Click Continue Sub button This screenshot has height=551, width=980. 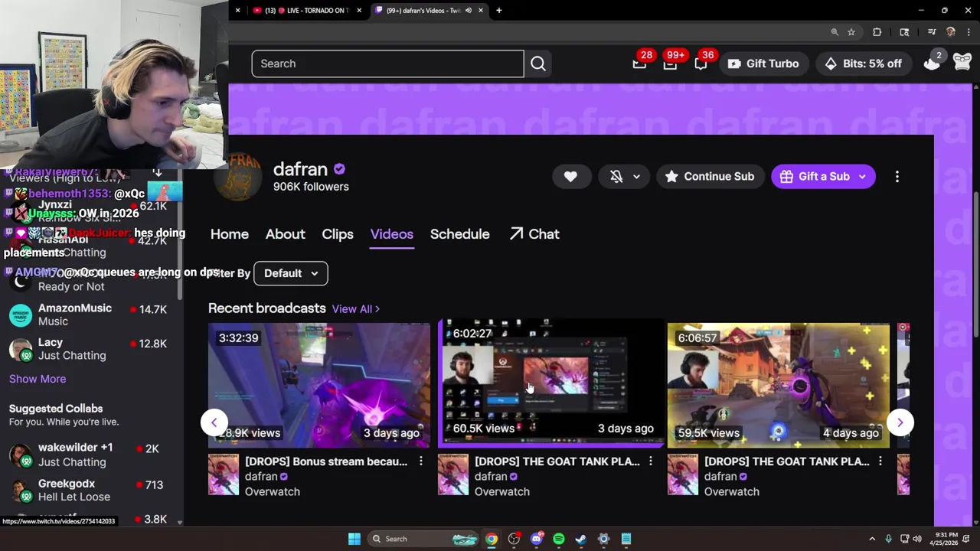pos(710,176)
